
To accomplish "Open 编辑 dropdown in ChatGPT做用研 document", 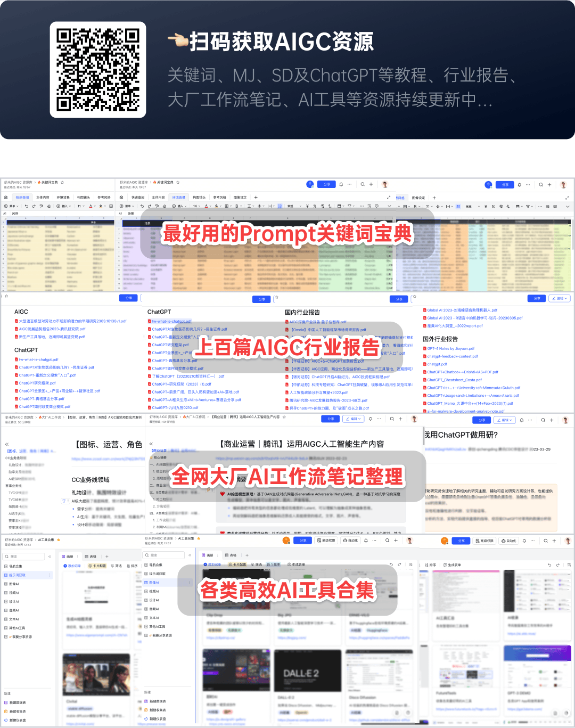I will [505, 420].
